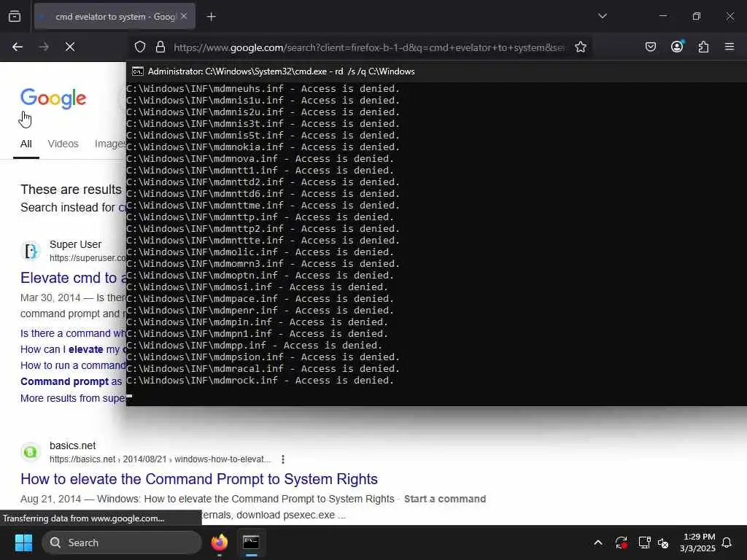Open 'Is there a command wh' sublink
This screenshot has height=560, width=747.
pos(73,333)
